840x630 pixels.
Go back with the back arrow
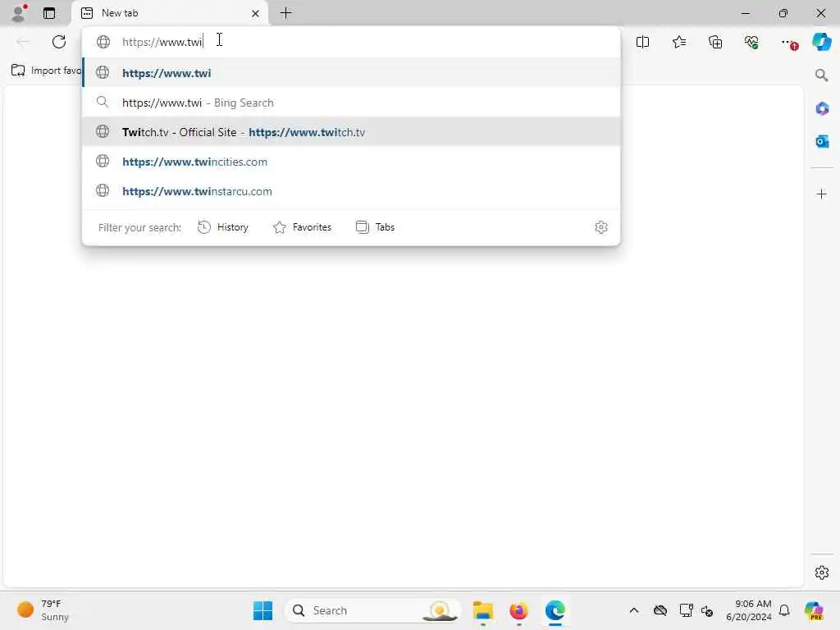click(x=23, y=42)
